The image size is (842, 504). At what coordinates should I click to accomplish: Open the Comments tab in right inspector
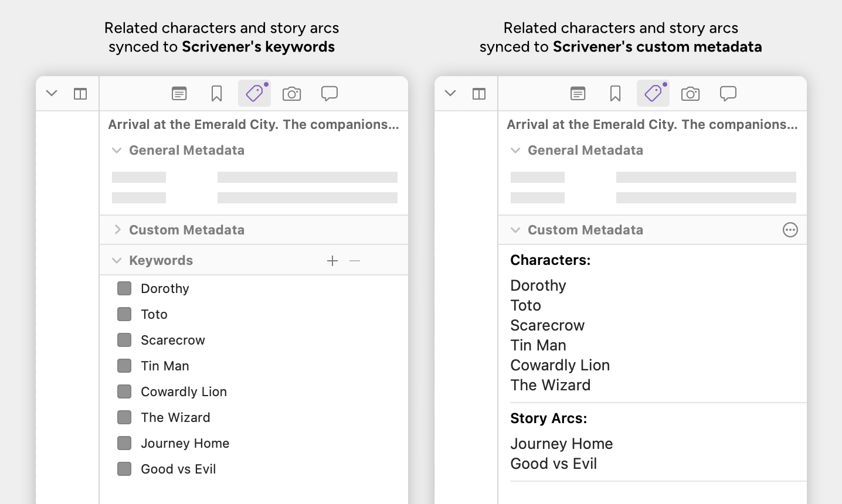[728, 94]
